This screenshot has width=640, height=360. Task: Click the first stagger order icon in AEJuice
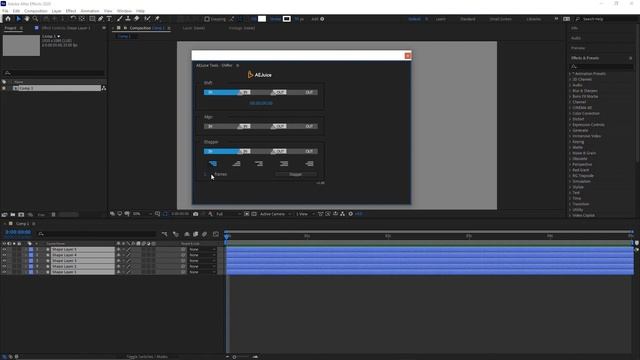[x=213, y=164]
